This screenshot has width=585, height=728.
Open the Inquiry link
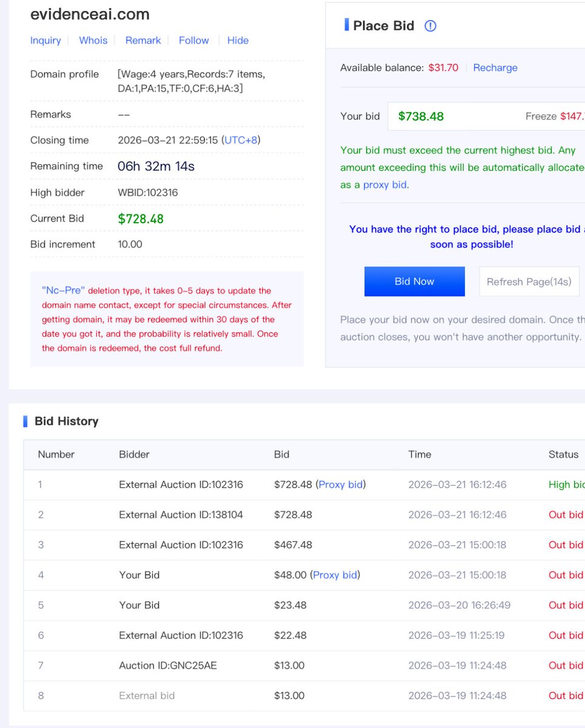point(45,40)
